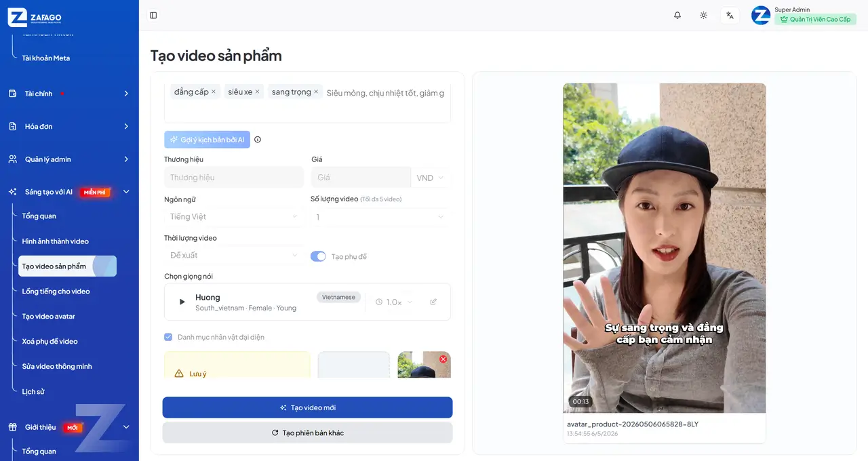The image size is (868, 461).
Task: Open Tài khoản Meta in sidebar
Action: [46, 58]
